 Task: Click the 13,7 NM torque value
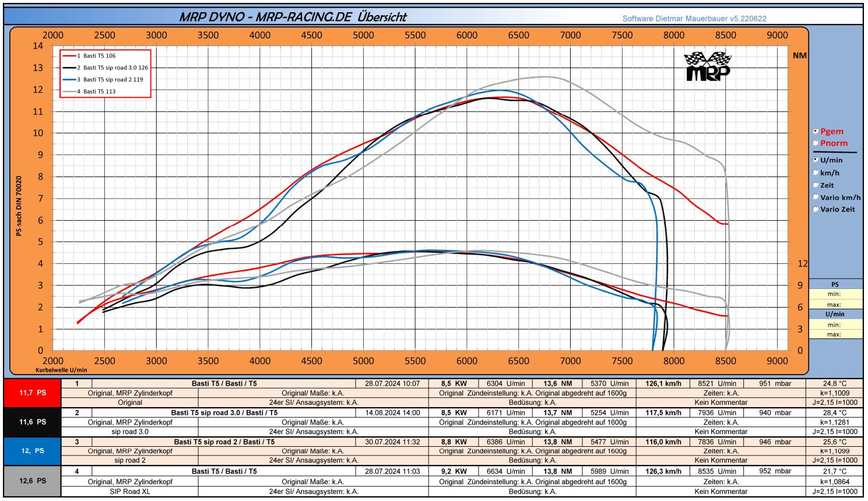[557, 412]
